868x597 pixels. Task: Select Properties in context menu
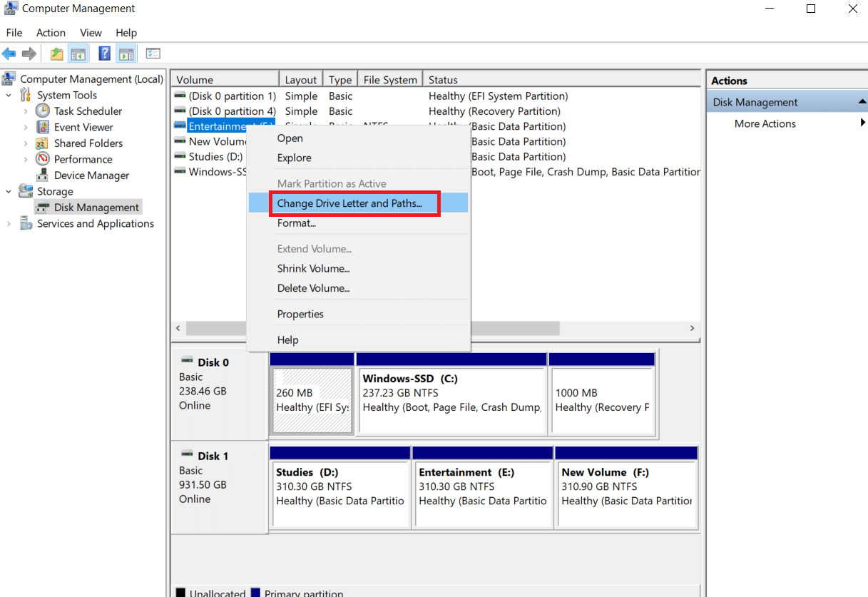358,315
